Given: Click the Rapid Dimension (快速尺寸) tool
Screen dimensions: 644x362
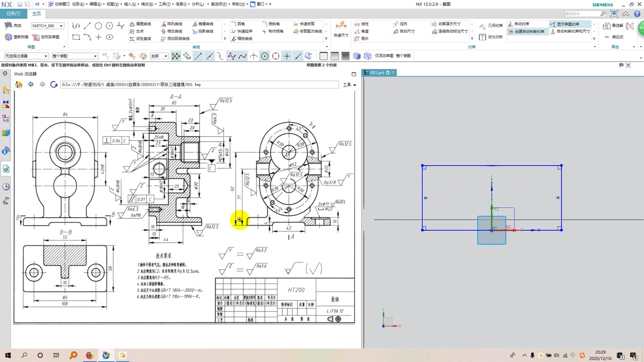Looking at the screenshot, I should click(x=341, y=29).
